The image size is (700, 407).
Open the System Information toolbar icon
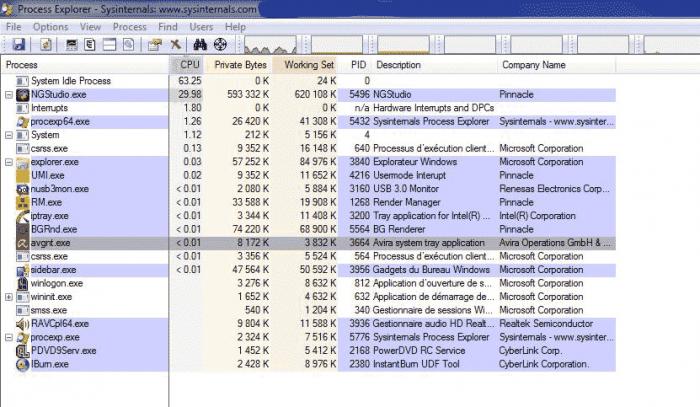(x=71, y=44)
